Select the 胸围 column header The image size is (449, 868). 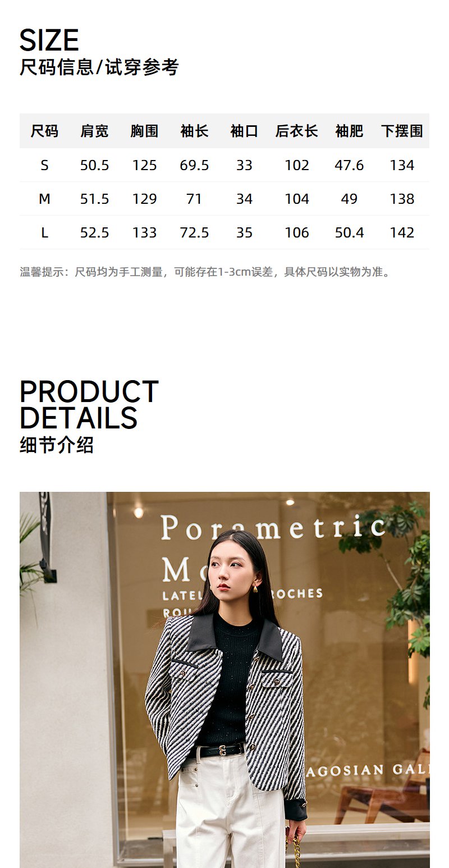144,131
